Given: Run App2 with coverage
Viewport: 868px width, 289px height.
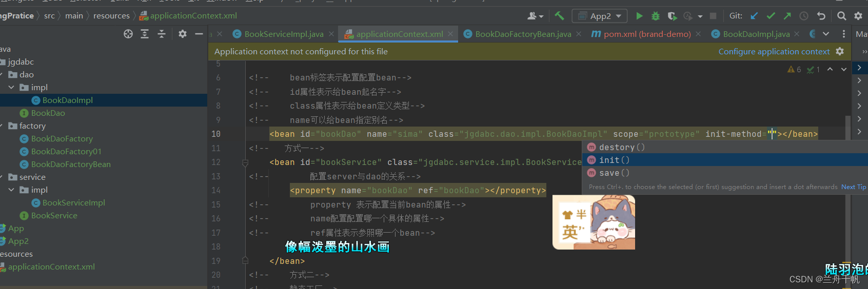Looking at the screenshot, I should pyautogui.click(x=672, y=16).
